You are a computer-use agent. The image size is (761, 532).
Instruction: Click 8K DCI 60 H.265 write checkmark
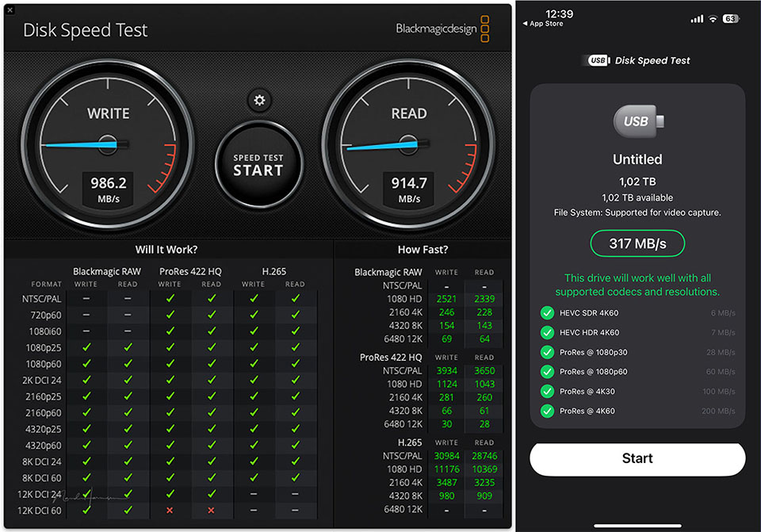(x=254, y=477)
